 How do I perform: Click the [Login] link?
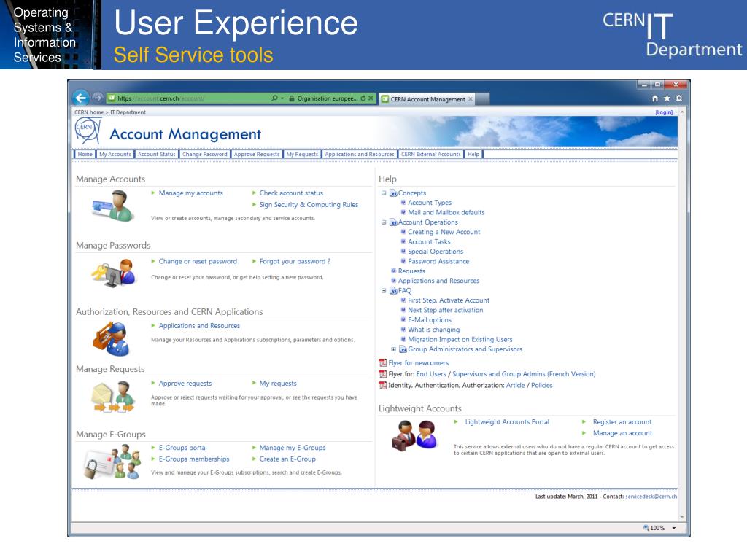click(x=664, y=112)
